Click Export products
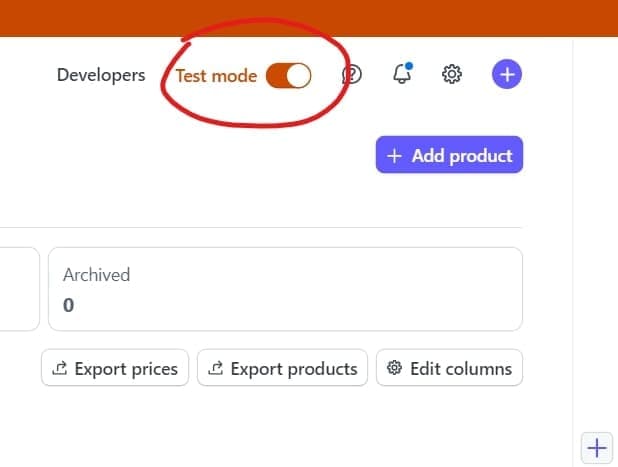Image resolution: width=618 pixels, height=467 pixels. pos(282,368)
